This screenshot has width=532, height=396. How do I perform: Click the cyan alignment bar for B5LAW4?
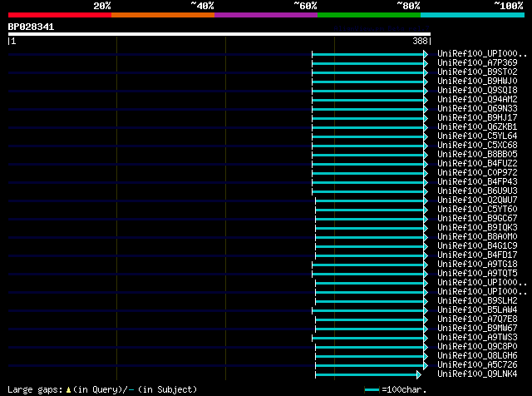[367, 311]
